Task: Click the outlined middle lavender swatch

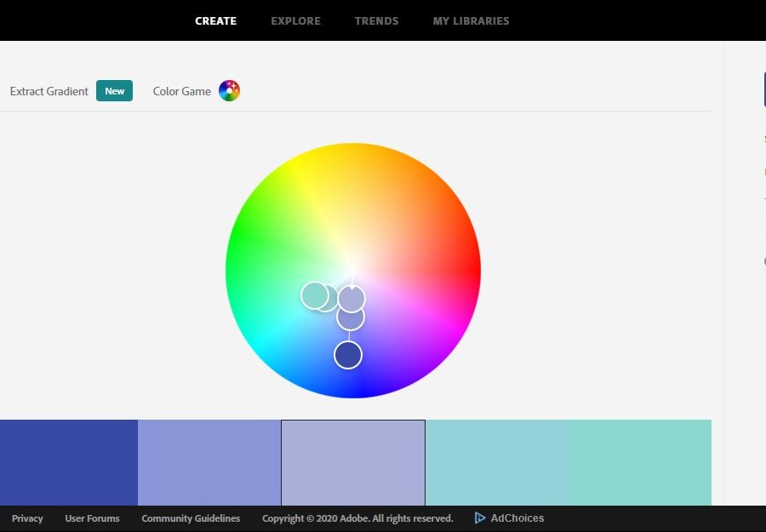Action: pos(353,462)
